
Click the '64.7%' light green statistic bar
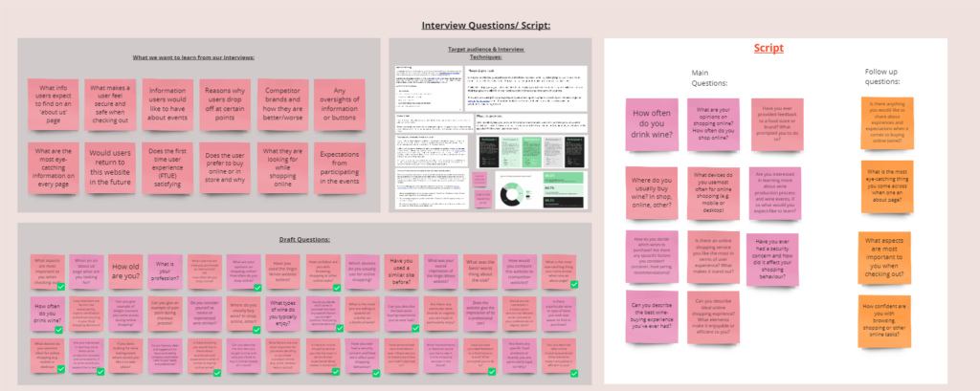pos(565,189)
